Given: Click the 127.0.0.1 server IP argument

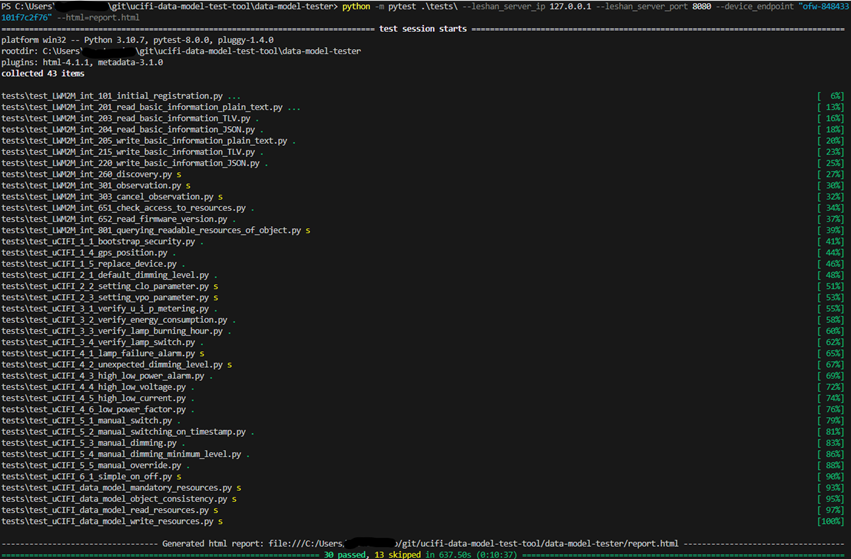Looking at the screenshot, I should pos(570,7).
